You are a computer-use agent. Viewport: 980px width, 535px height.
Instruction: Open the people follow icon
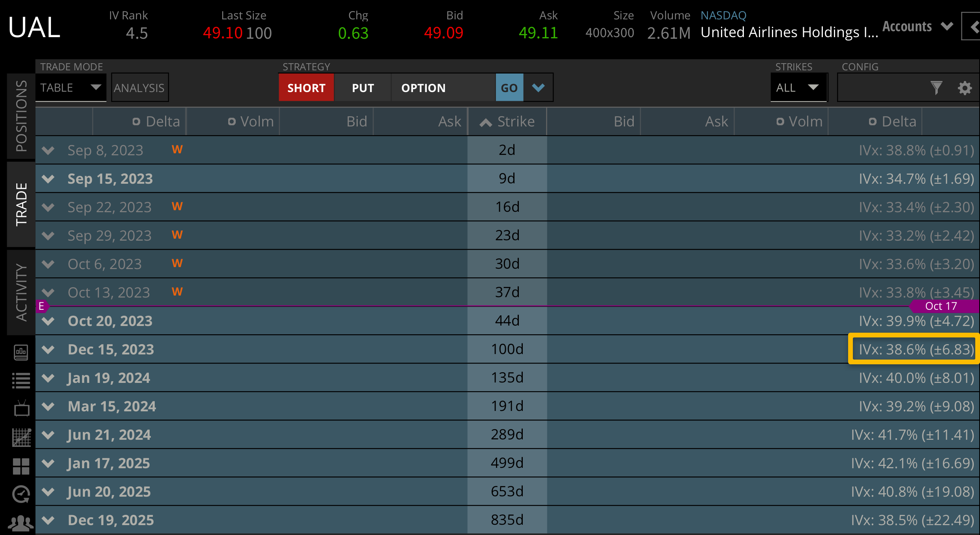point(21,523)
